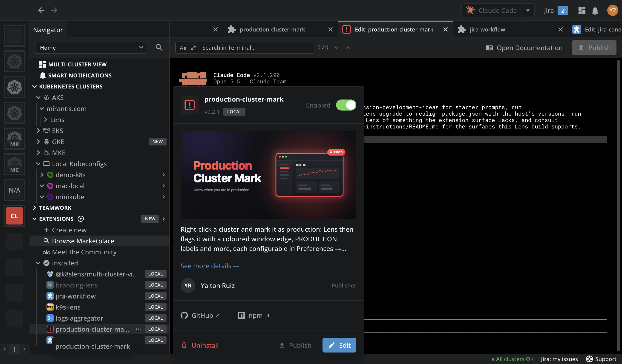The width and height of the screenshot is (622, 364).
Task: Select the MK cluster hotbar icon
Action: [14, 139]
